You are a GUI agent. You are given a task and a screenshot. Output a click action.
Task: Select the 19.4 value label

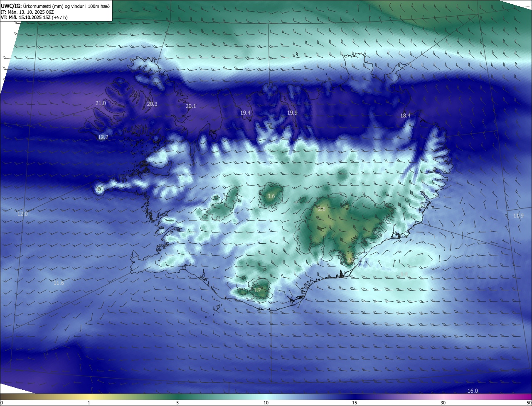(246, 113)
